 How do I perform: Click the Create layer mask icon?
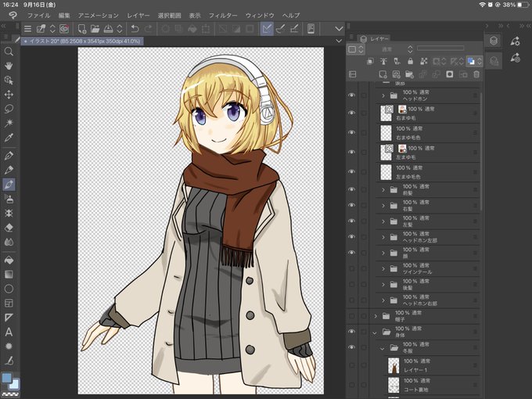click(450, 74)
